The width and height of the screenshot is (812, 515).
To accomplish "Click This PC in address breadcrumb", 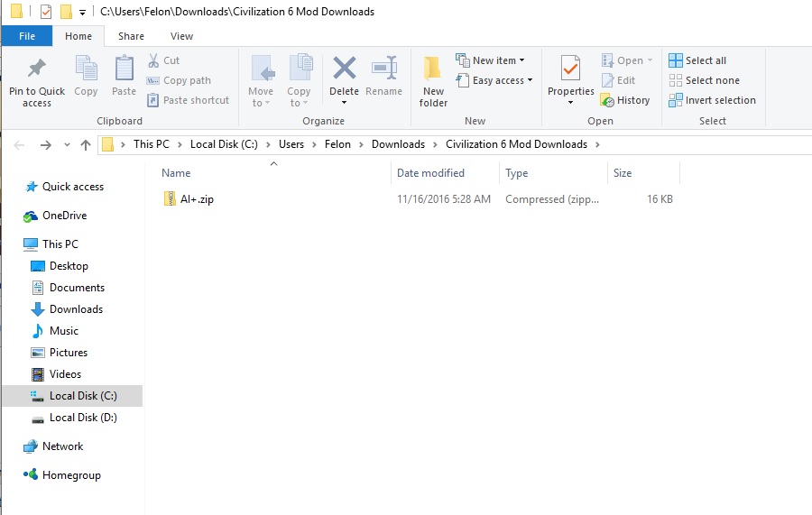I will click(x=152, y=144).
